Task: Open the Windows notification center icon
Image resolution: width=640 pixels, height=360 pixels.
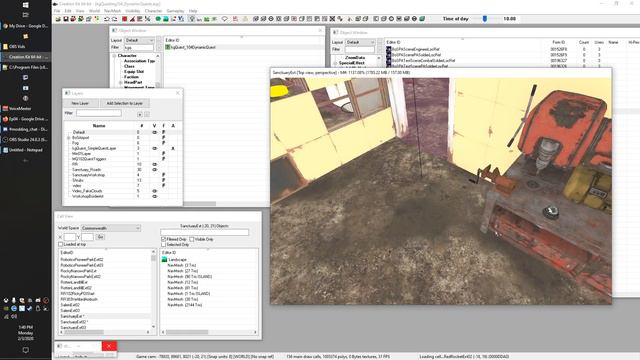Action: (25, 350)
